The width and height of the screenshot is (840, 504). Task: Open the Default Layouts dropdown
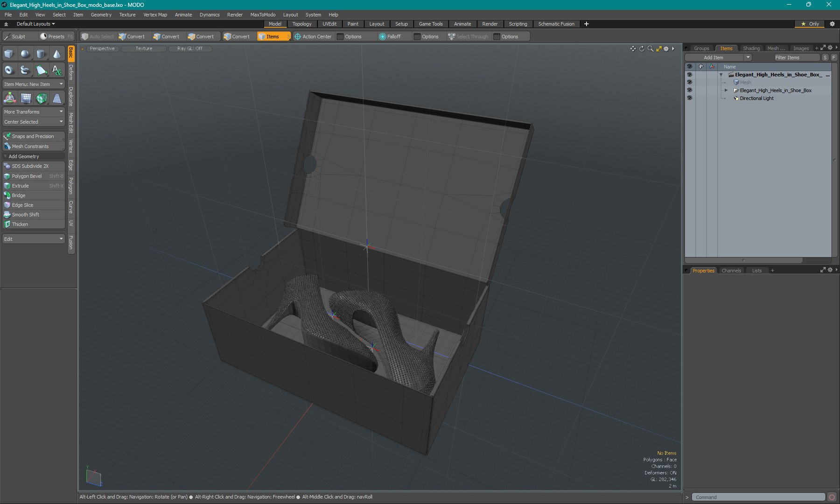[35, 24]
